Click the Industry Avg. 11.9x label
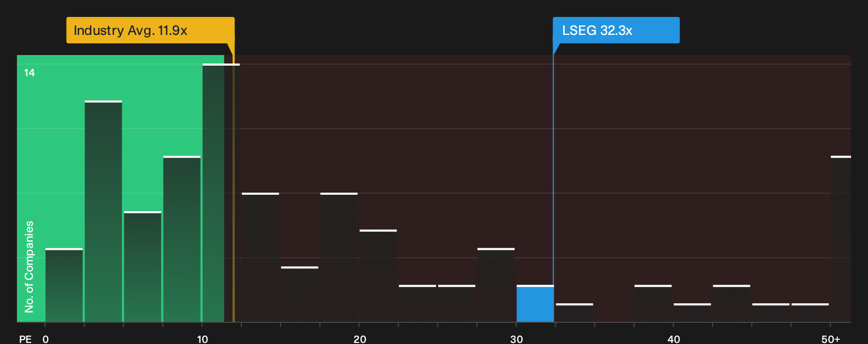This screenshot has height=344, width=868. click(x=150, y=30)
